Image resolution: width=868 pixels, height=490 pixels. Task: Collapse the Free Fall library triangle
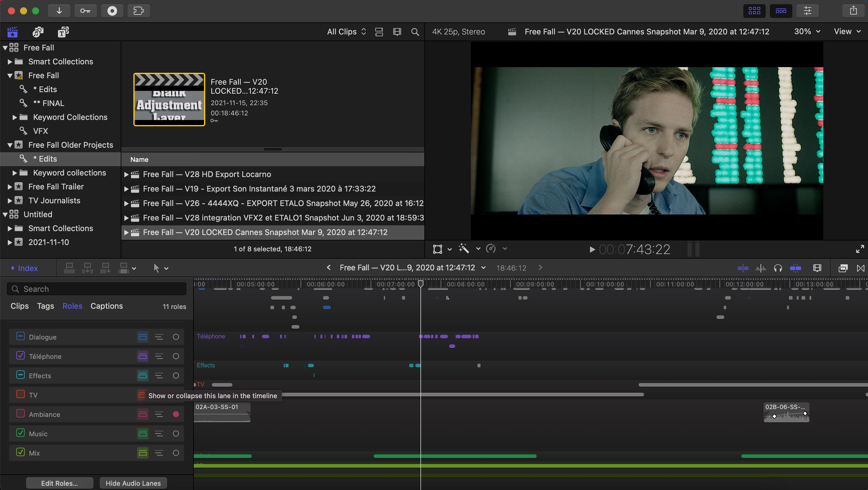(x=5, y=48)
